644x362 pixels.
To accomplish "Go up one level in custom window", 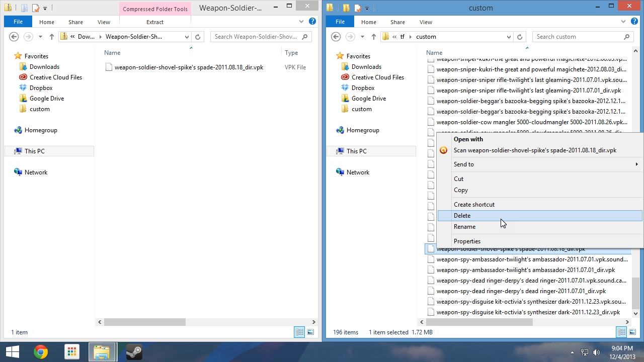I will click(373, 37).
